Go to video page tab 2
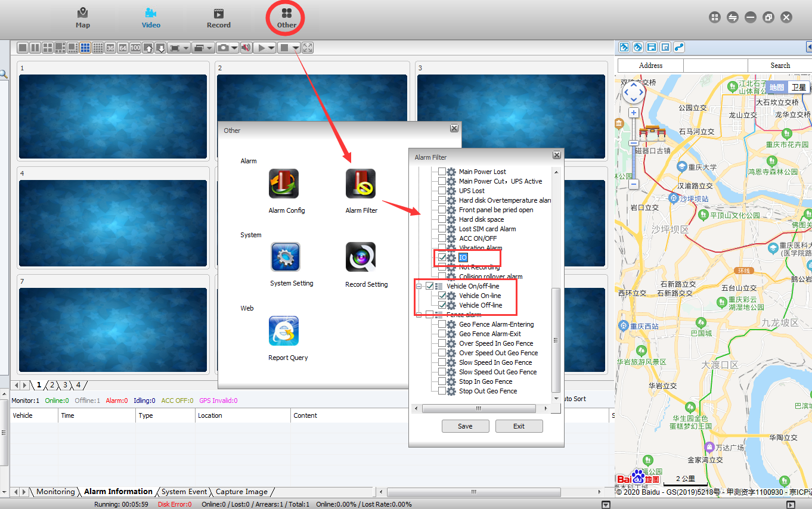Image resolution: width=812 pixels, height=509 pixels. pos(52,385)
